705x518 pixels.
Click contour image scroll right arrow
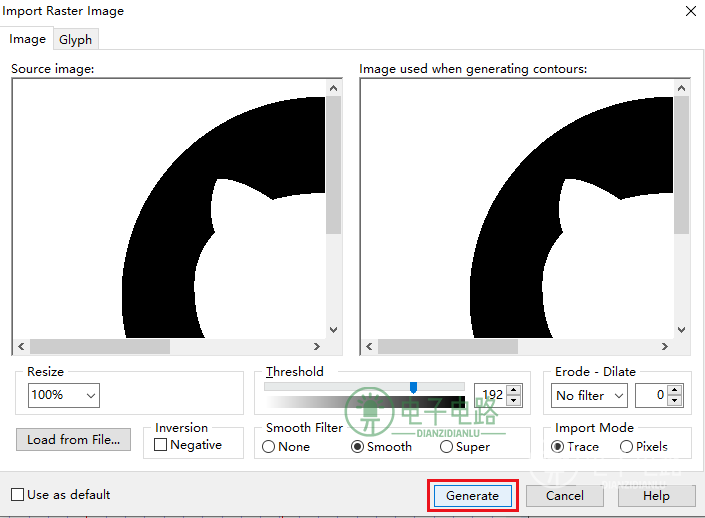[665, 346]
